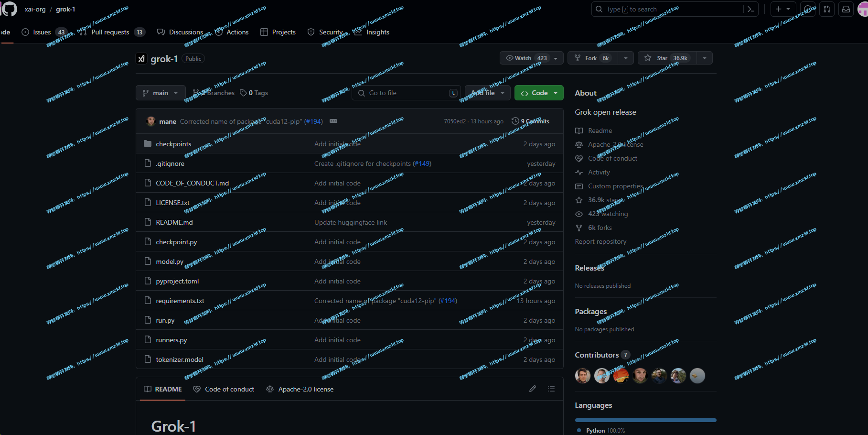This screenshot has height=435, width=868.
Task: Open create new plus dropdown
Action: 782,9
